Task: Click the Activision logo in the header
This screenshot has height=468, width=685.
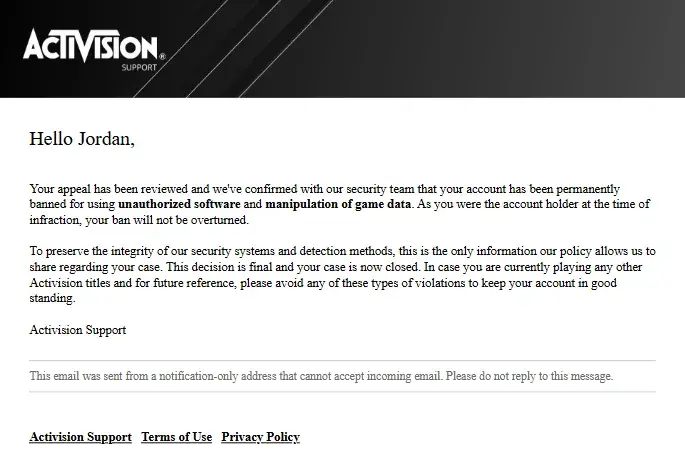Action: click(88, 45)
